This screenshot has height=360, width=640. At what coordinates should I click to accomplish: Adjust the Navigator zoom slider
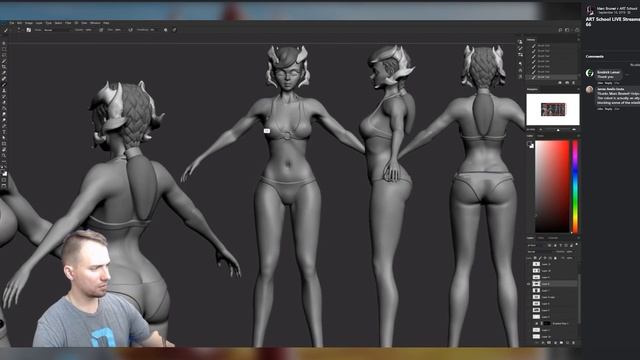tap(558, 130)
